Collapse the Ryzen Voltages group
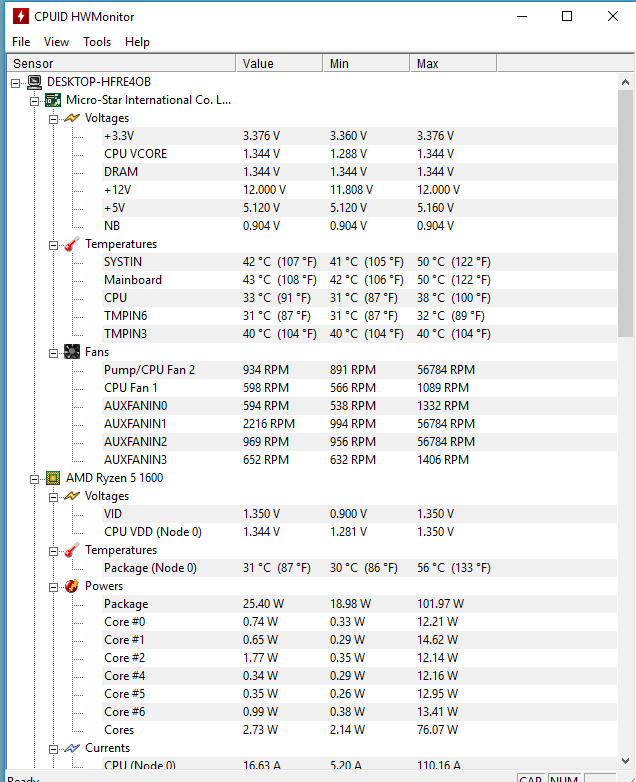This screenshot has height=782, width=636. [53, 497]
